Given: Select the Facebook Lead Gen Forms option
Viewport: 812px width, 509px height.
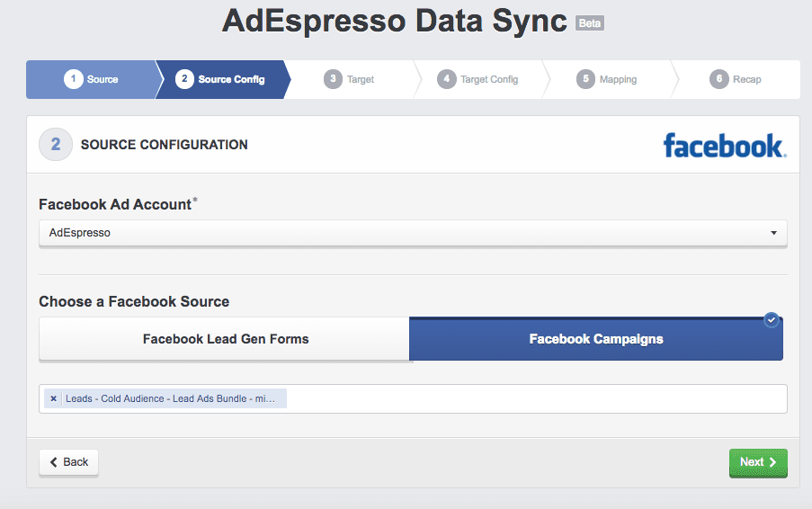Looking at the screenshot, I should 225,339.
